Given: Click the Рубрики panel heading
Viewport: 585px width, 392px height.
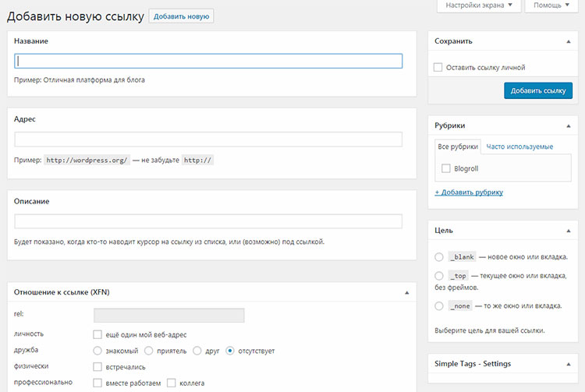Looking at the screenshot, I should pyautogui.click(x=449, y=125).
